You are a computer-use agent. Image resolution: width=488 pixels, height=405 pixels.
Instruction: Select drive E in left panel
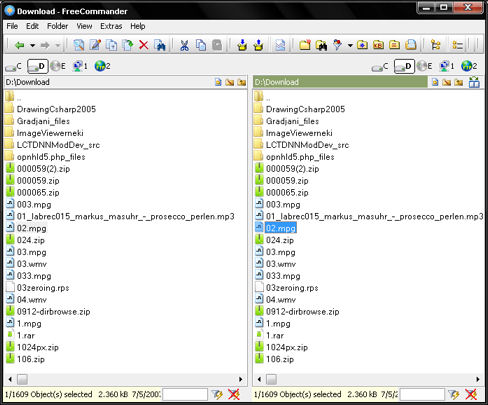pyautogui.click(x=59, y=66)
